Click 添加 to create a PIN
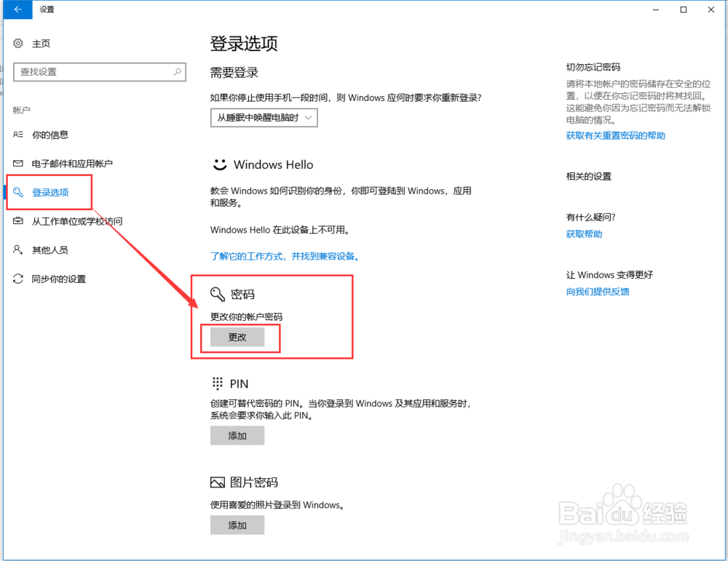728x561 pixels. pyautogui.click(x=237, y=435)
